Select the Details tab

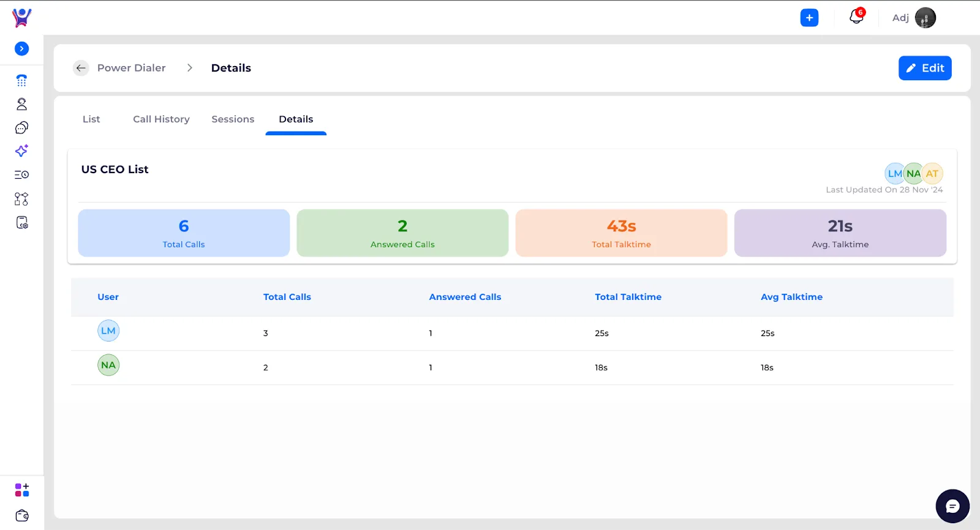[296, 119]
